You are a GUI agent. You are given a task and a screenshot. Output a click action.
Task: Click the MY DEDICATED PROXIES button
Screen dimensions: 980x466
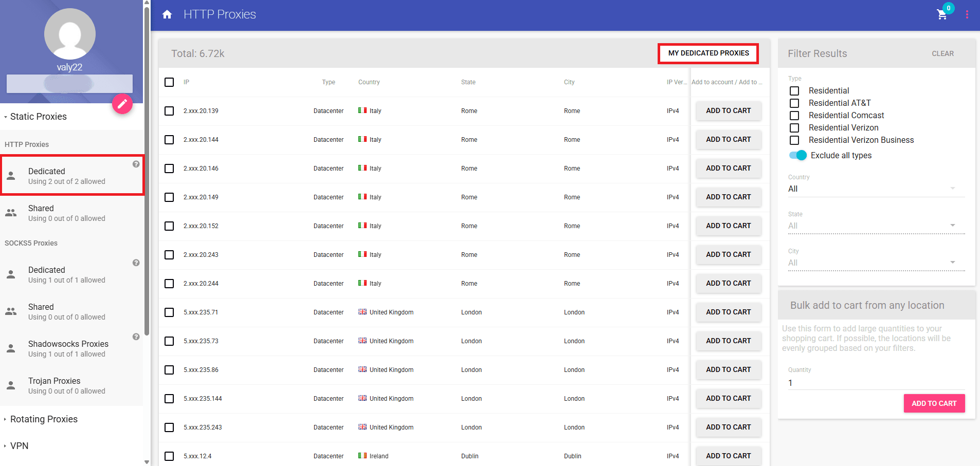tap(708, 53)
